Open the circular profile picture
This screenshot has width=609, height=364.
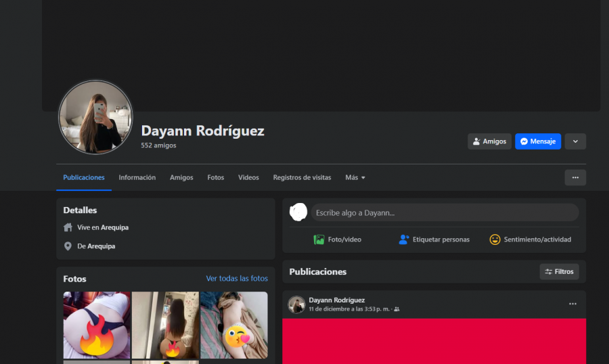click(x=95, y=117)
